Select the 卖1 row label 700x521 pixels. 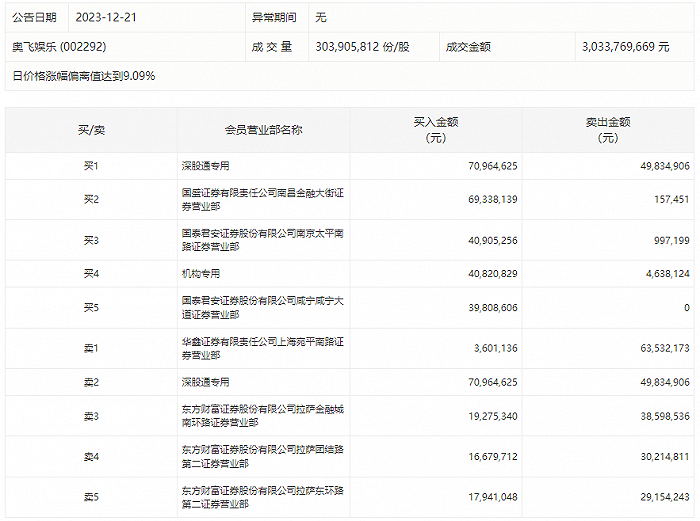tap(92, 348)
